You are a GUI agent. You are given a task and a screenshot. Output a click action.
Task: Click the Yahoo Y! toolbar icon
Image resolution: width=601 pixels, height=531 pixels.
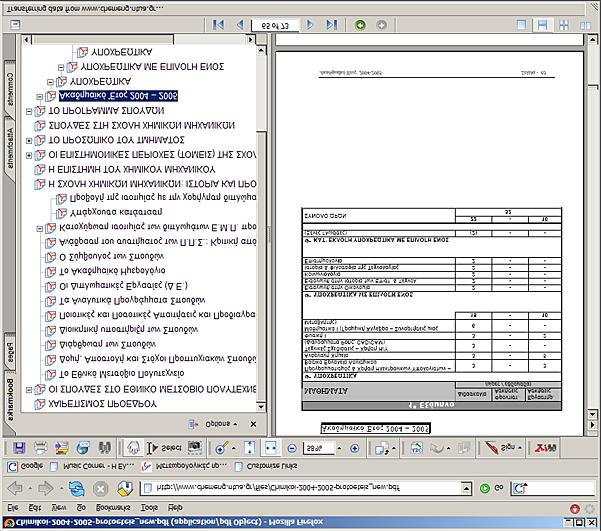(x=544, y=447)
